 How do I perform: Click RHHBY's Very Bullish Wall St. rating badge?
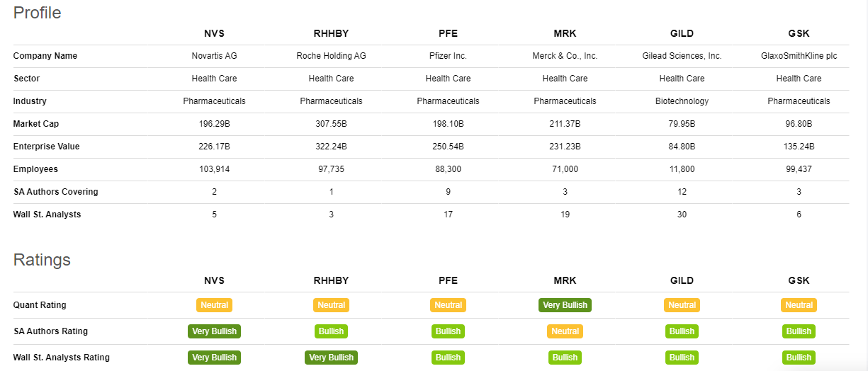click(x=331, y=358)
